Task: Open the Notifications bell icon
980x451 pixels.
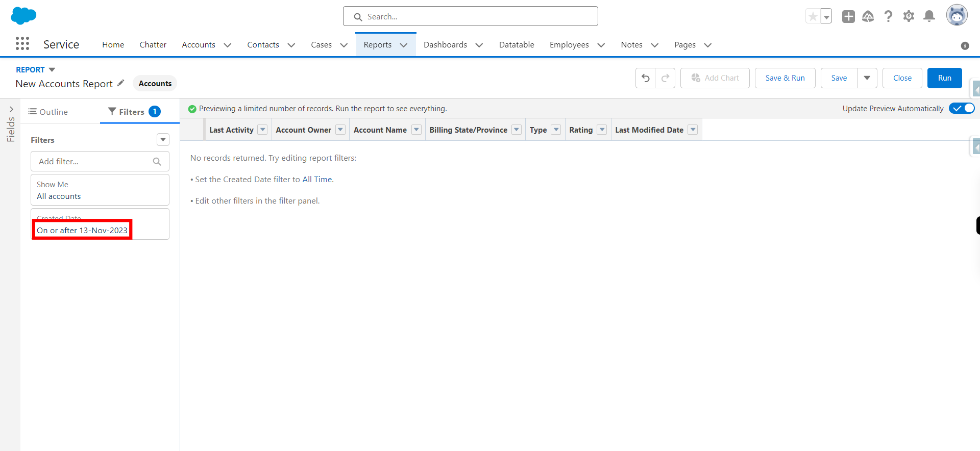Action: [929, 16]
